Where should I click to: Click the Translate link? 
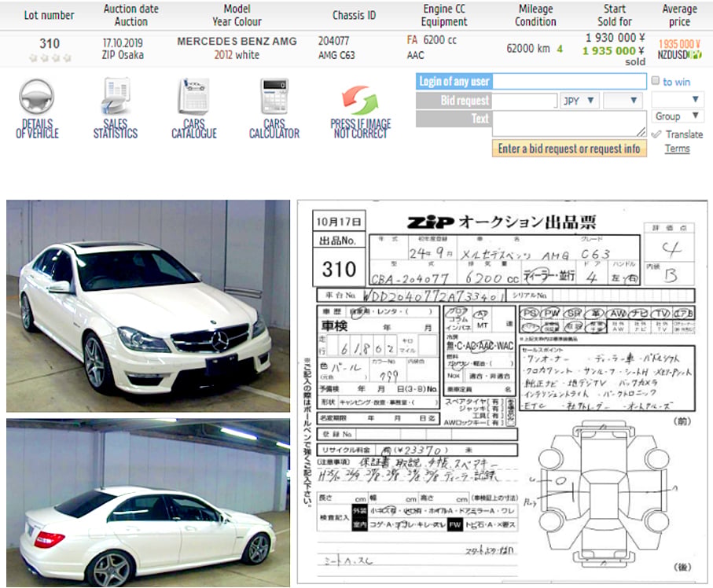(684, 134)
